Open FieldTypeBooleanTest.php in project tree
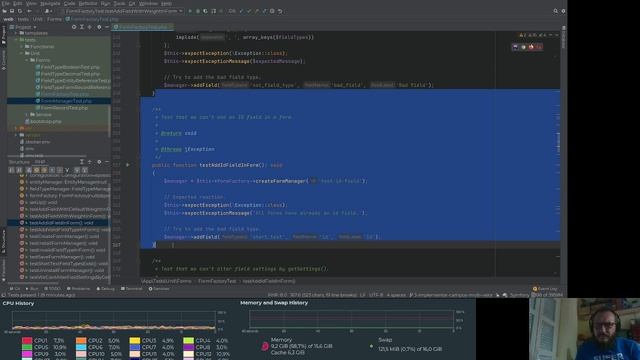 tap(70, 67)
